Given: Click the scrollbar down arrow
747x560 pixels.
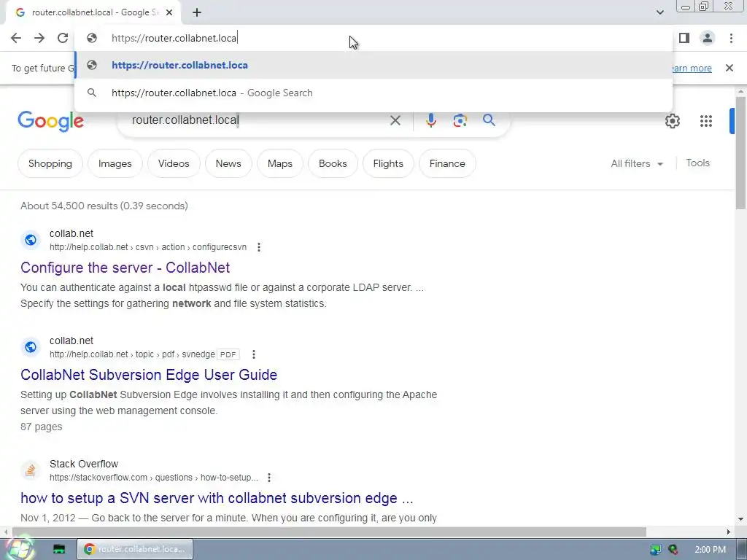Looking at the screenshot, I should [x=740, y=518].
